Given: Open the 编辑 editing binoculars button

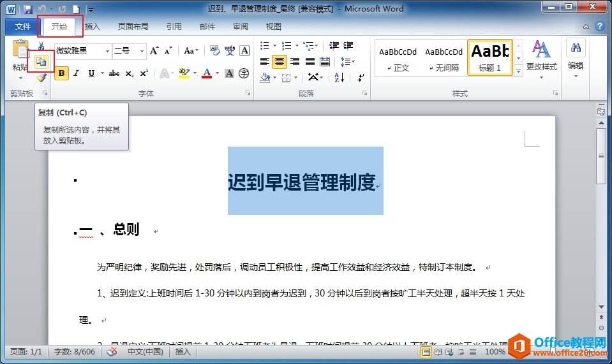Looking at the screenshot, I should tap(576, 57).
